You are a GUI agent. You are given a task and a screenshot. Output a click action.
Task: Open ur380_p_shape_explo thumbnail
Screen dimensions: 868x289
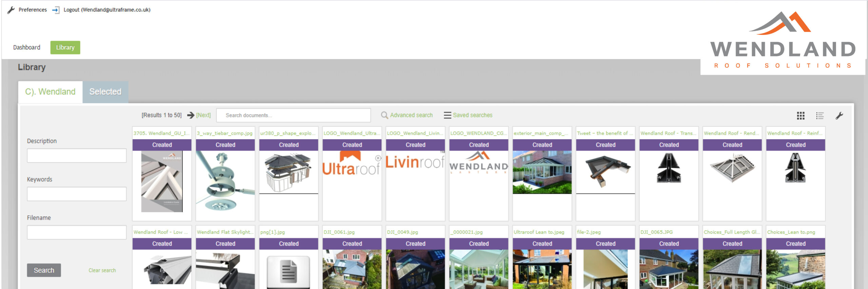click(289, 173)
